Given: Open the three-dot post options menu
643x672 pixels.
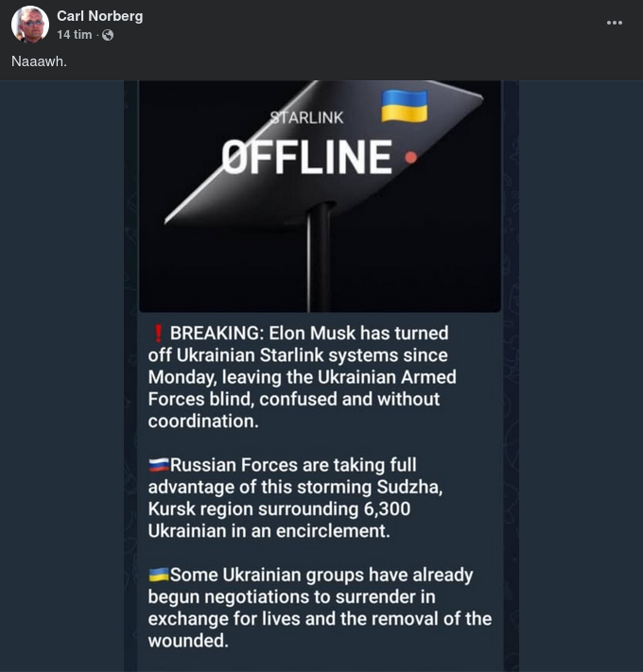Looking at the screenshot, I should (615, 23).
